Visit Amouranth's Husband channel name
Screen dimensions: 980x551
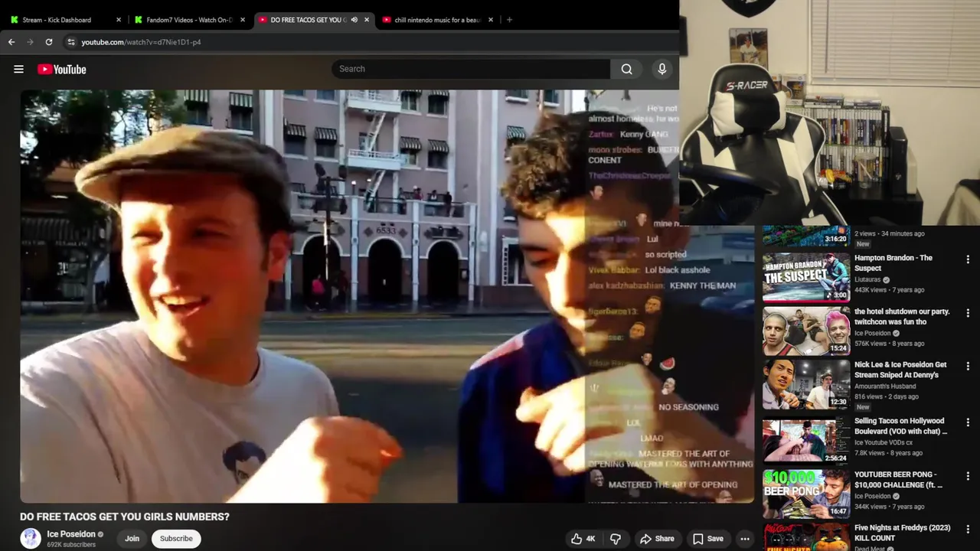886,386
